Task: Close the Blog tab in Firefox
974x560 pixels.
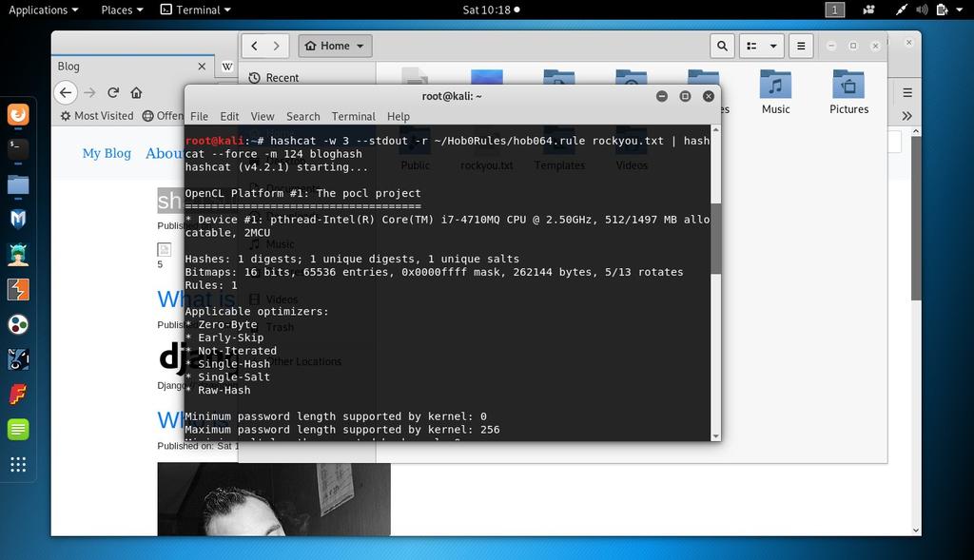Action: (202, 67)
